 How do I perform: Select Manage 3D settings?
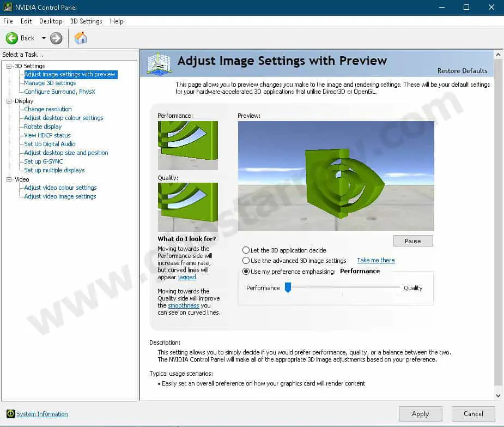[50, 83]
